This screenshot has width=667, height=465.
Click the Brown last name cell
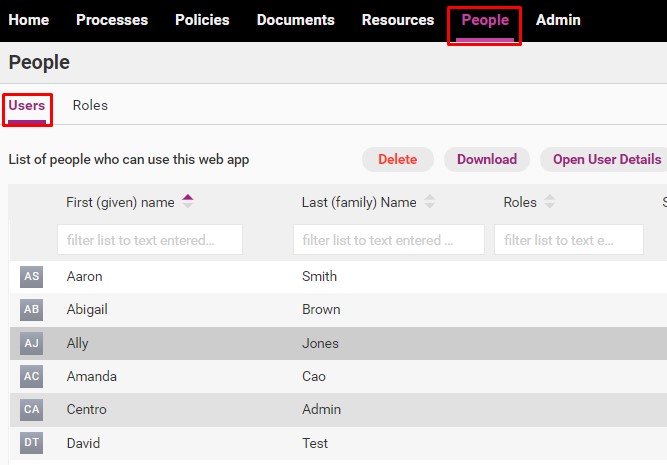(321, 309)
